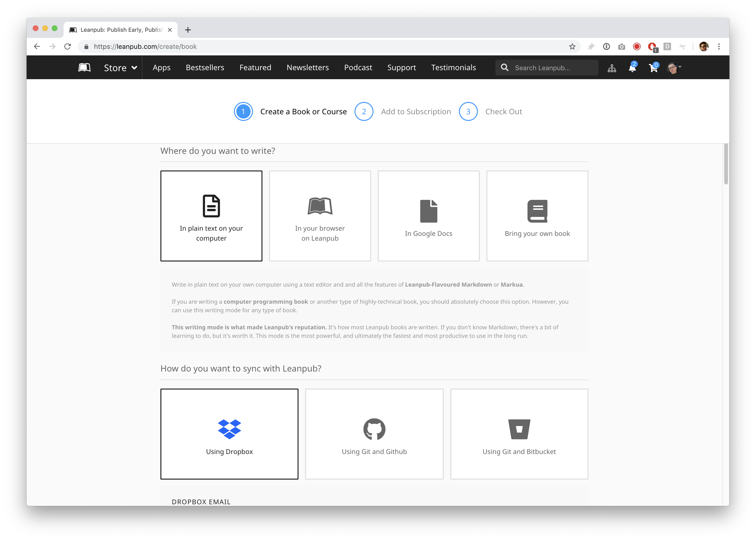756x541 pixels.
Task: Click the camera extension icon
Action: tap(622, 47)
